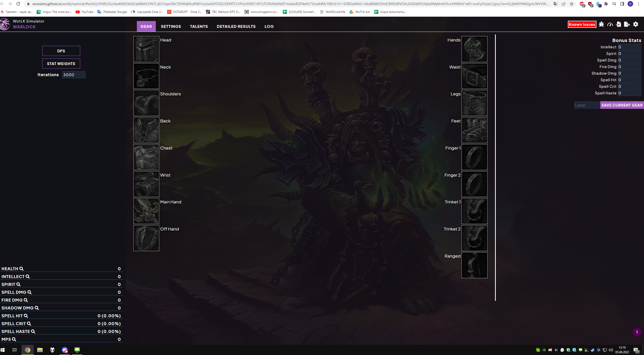Switch to the LOG tab

(269, 26)
